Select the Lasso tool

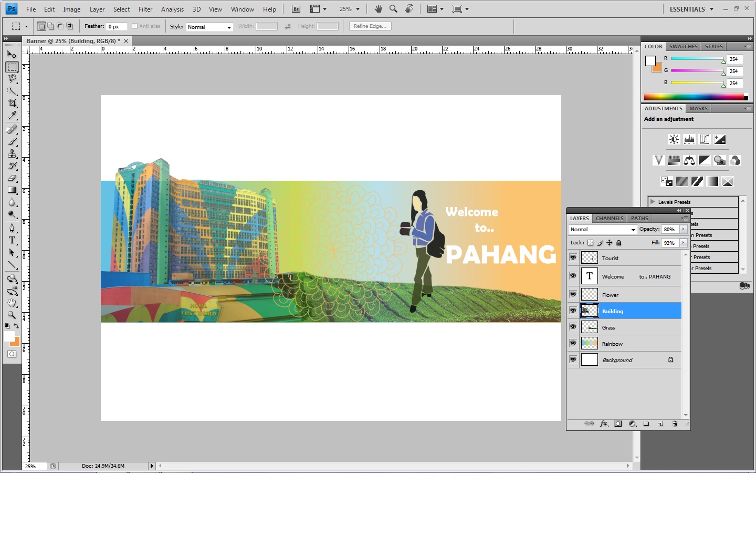[x=12, y=79]
